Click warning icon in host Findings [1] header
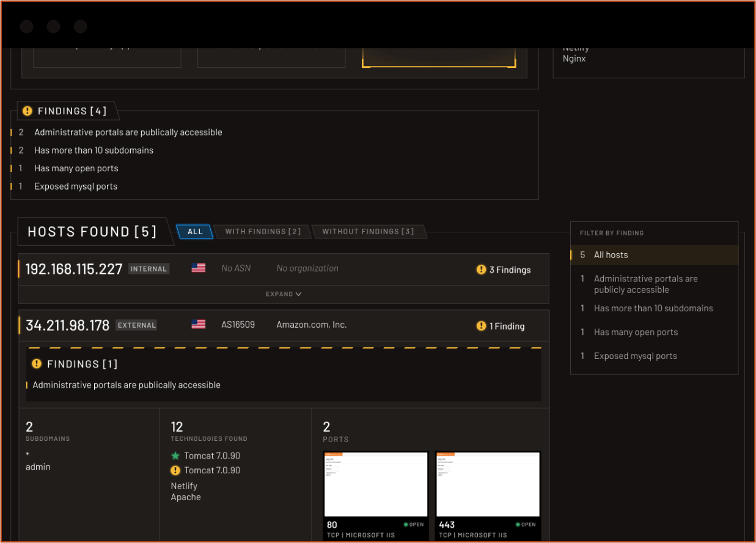The height and width of the screenshot is (543, 756). 37,364
